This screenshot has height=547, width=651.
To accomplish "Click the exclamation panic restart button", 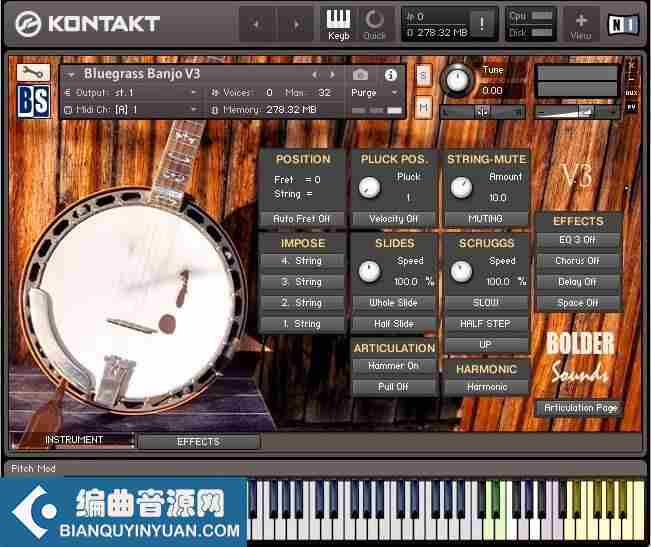I will 482,24.
